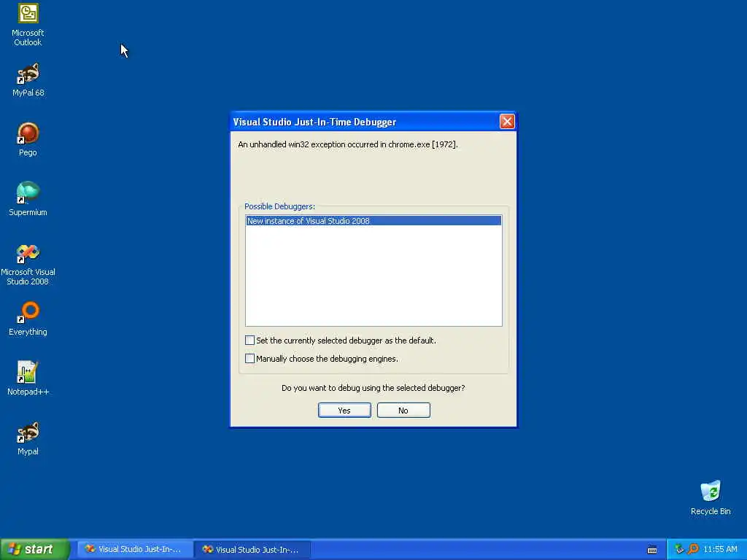Open the Microsoft Outlook desktop icon

pos(28,24)
